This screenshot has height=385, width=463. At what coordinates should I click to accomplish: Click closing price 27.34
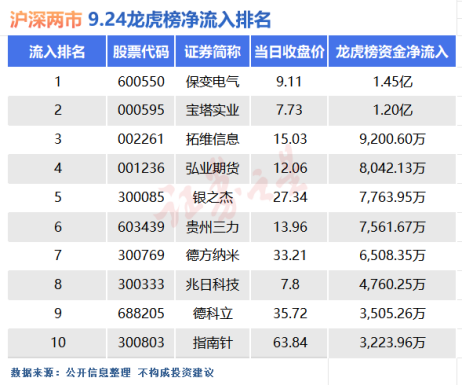coord(290,197)
